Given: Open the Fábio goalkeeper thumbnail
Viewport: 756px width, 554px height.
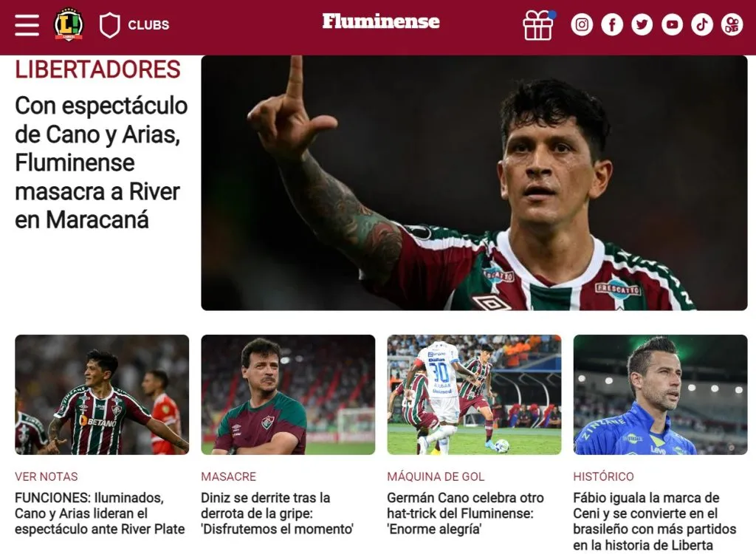Looking at the screenshot, I should (660, 394).
